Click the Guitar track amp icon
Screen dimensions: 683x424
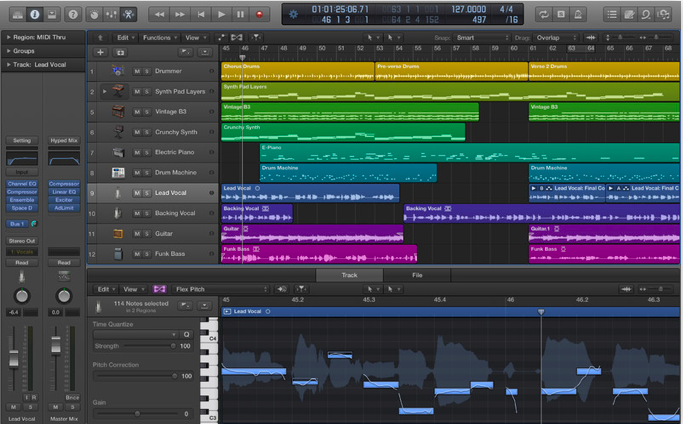[118, 234]
